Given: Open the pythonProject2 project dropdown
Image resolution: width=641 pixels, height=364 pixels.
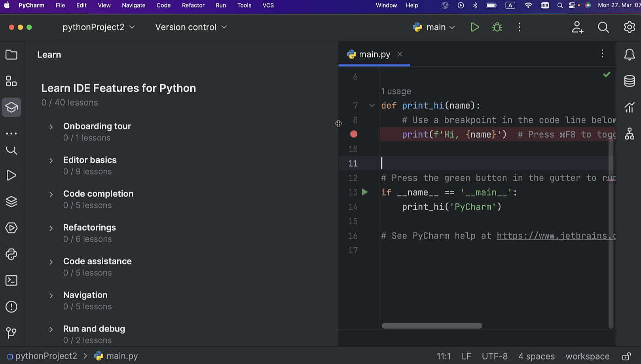Looking at the screenshot, I should 99,27.
